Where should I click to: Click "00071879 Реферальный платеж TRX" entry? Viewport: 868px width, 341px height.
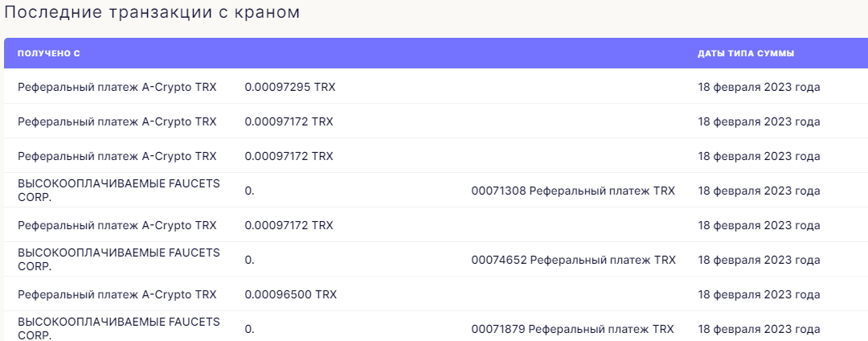tap(572, 329)
